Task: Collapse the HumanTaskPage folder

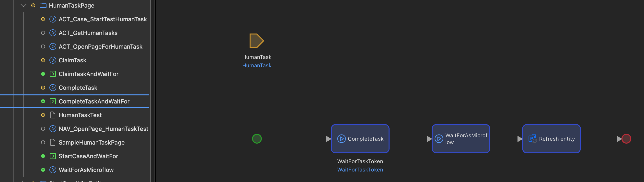Action: 23,5
